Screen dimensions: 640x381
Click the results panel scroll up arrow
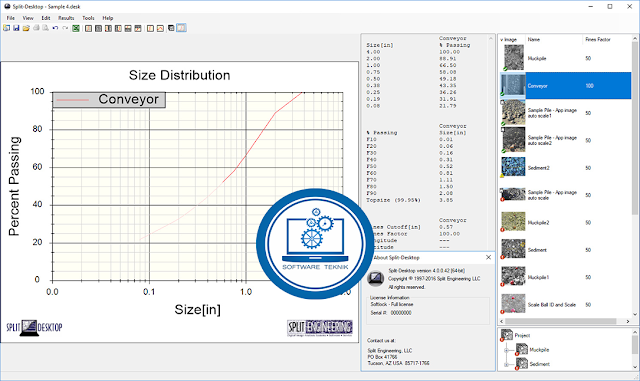coord(491,38)
